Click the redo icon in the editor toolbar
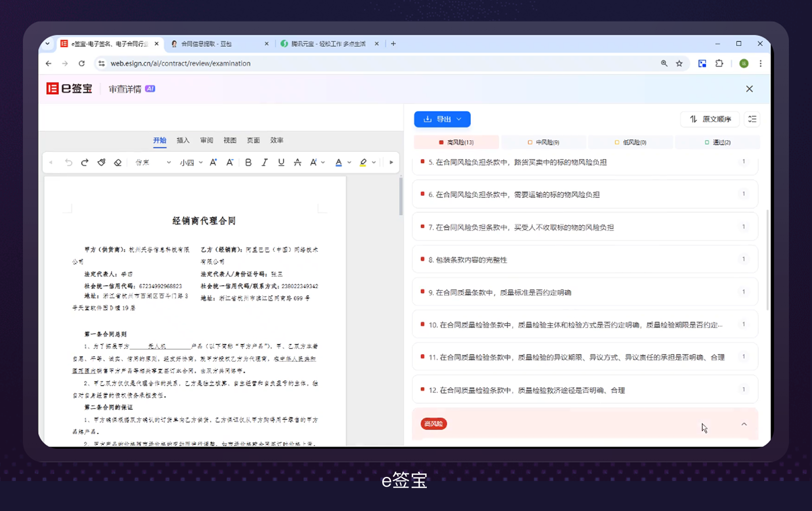 pyautogui.click(x=85, y=162)
